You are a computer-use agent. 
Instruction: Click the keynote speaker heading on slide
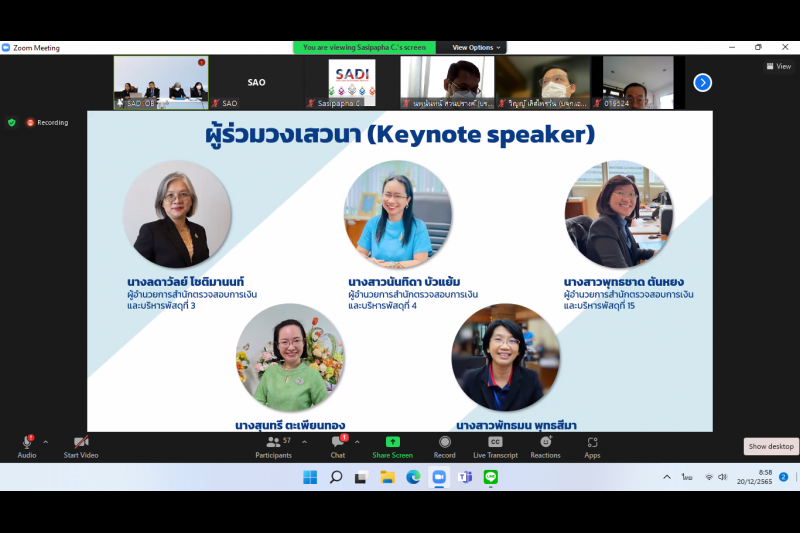[401, 135]
